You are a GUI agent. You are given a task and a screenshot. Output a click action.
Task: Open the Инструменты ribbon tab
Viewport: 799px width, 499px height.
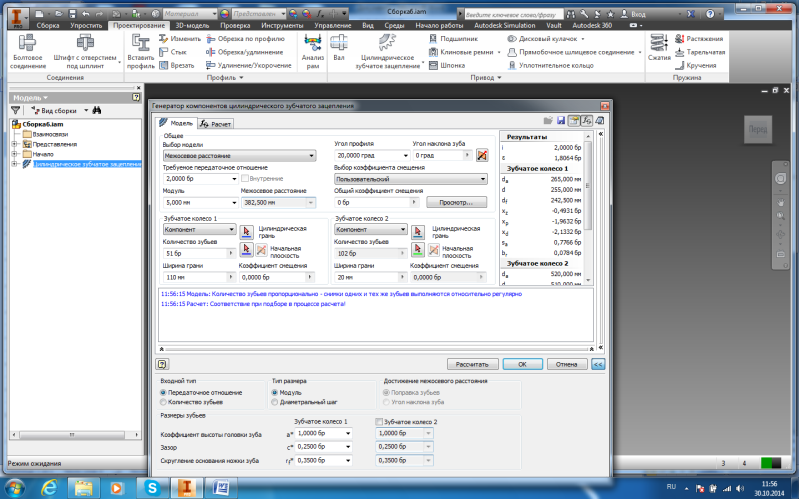point(282,25)
